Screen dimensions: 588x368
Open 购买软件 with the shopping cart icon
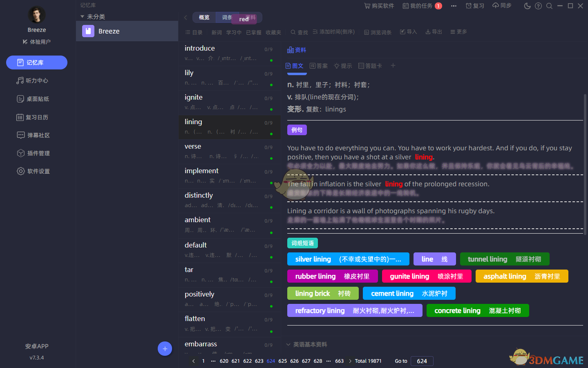(379, 5)
